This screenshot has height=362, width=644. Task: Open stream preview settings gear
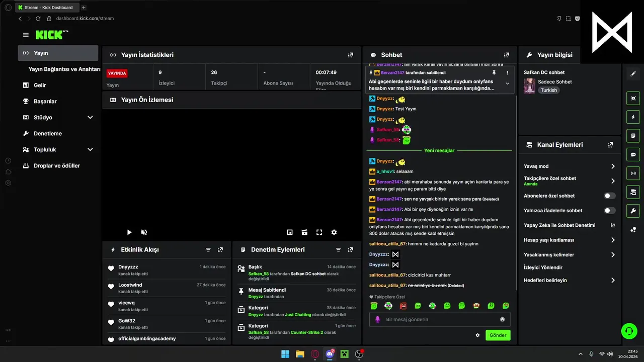coord(334,232)
